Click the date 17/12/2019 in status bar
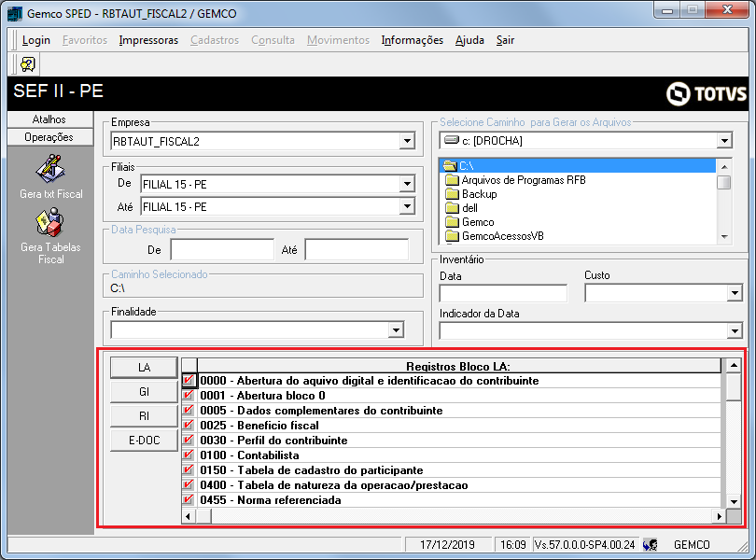 tap(447, 545)
